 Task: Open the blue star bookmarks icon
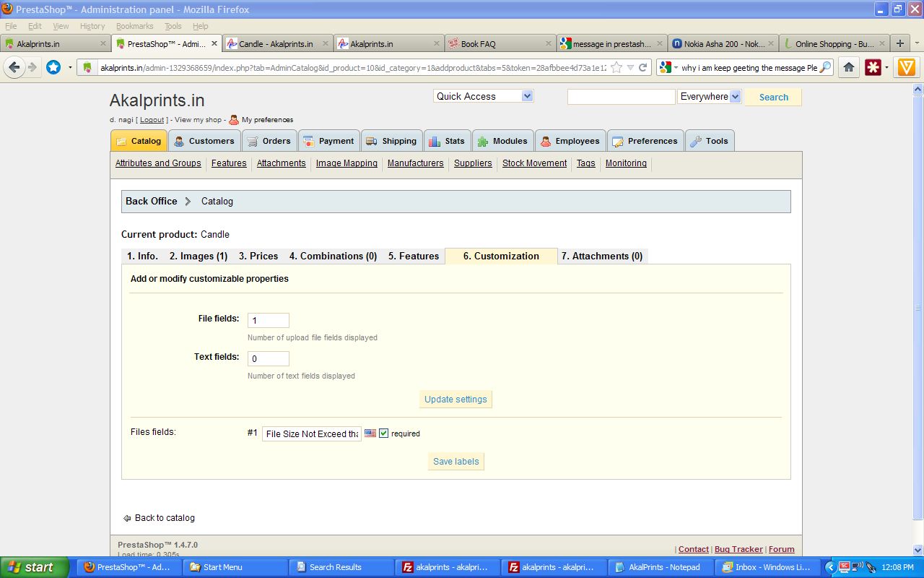pos(53,67)
